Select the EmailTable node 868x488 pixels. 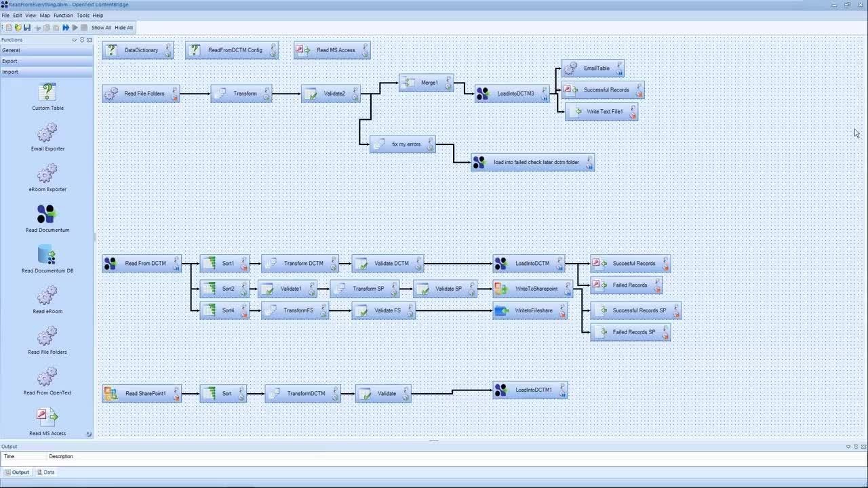[593, 68]
